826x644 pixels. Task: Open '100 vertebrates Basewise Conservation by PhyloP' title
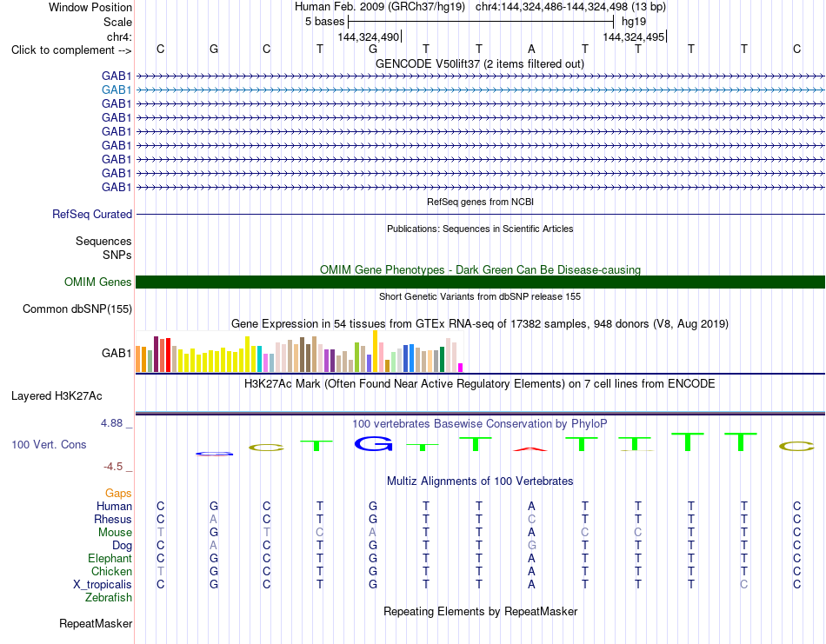[480, 424]
